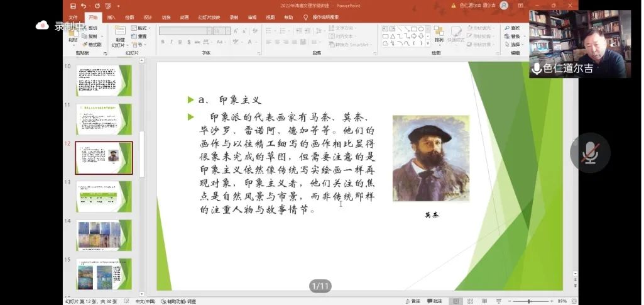The image size is (644, 305).
Task: Switch to reading view icon
Action: [x=484, y=301]
